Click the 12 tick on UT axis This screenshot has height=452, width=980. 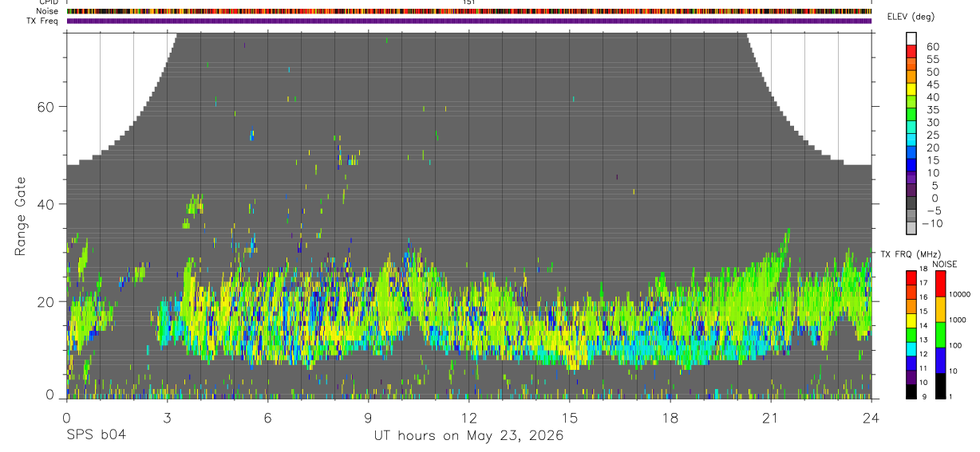coord(468,417)
